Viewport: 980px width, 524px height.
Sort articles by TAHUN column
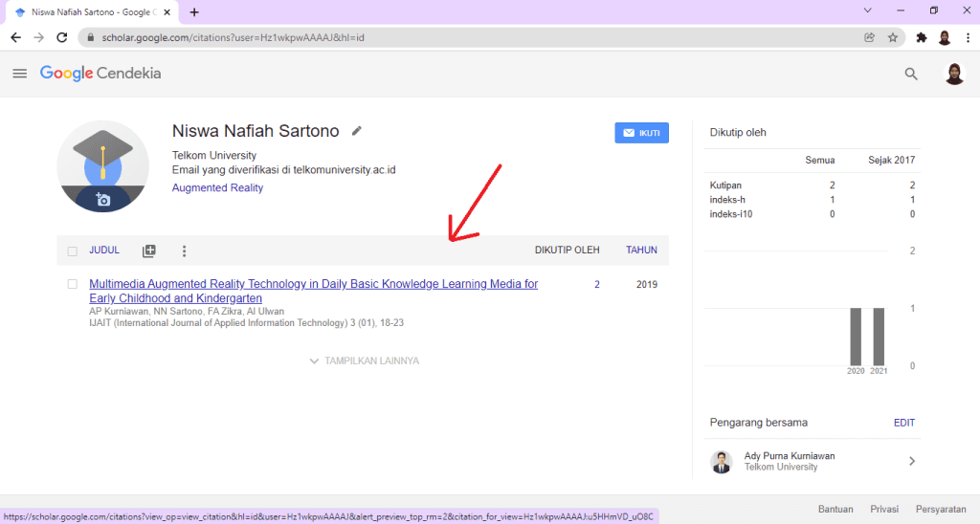click(641, 251)
